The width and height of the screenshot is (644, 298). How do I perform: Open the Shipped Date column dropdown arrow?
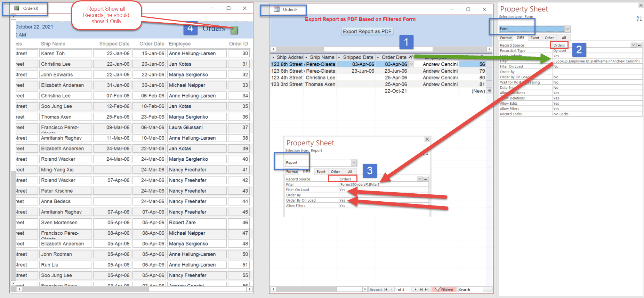coord(339,57)
